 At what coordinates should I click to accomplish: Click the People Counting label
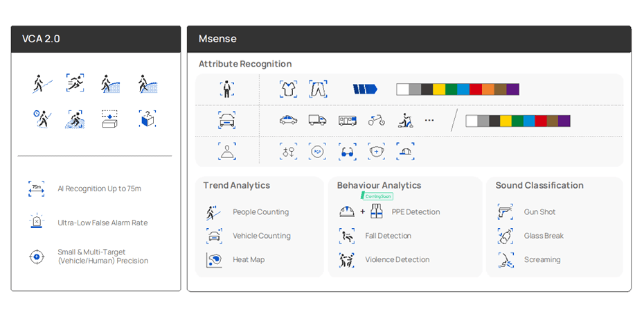[260, 212]
